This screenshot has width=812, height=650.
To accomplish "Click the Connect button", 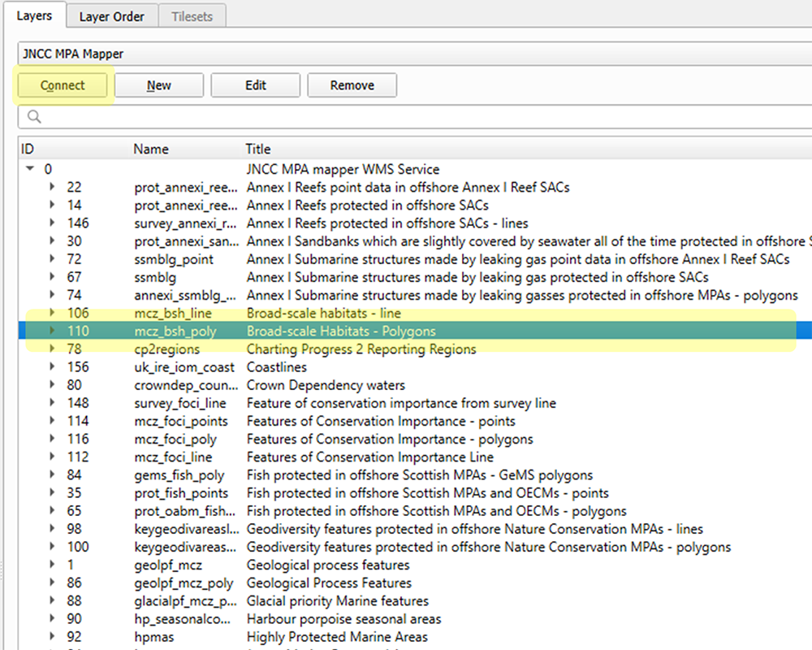I will [x=62, y=84].
